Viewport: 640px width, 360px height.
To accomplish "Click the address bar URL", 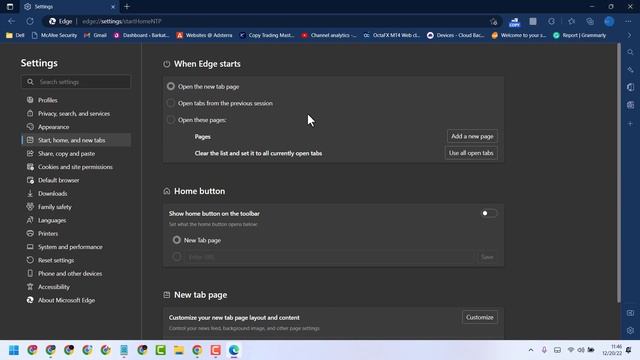I will click(122, 21).
